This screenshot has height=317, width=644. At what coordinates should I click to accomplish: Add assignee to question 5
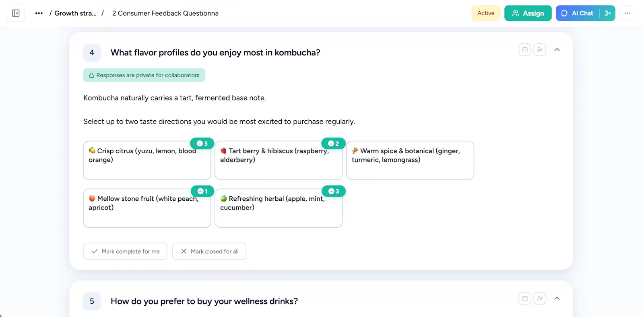pyautogui.click(x=540, y=298)
